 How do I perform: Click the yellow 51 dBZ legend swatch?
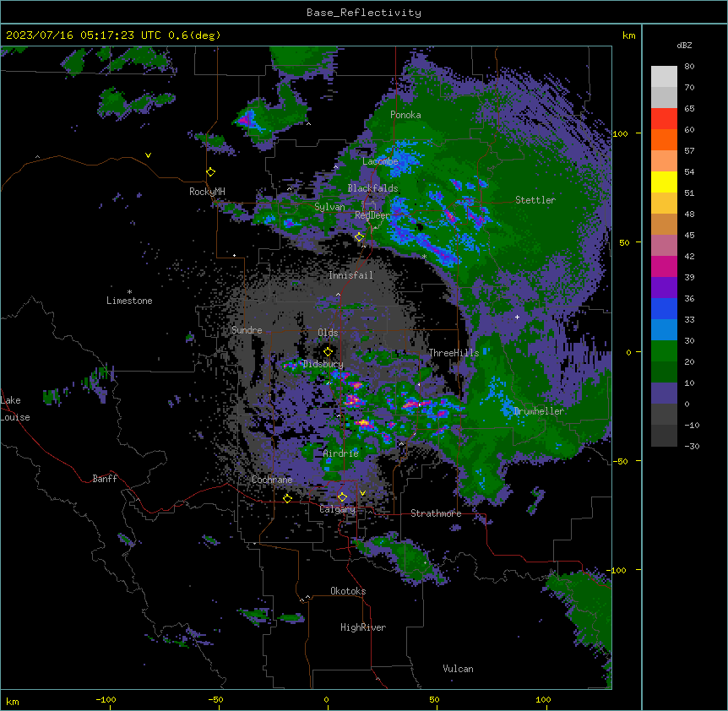664,182
